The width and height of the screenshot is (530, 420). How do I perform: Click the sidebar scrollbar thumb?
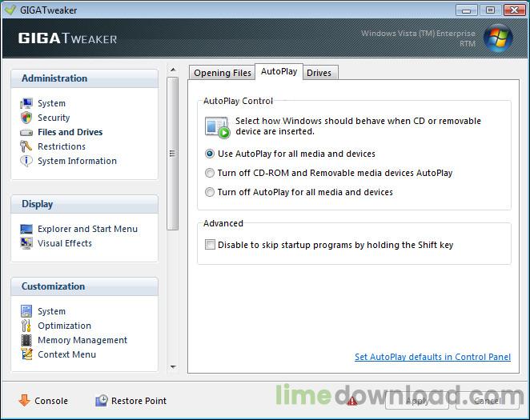[x=173, y=154]
